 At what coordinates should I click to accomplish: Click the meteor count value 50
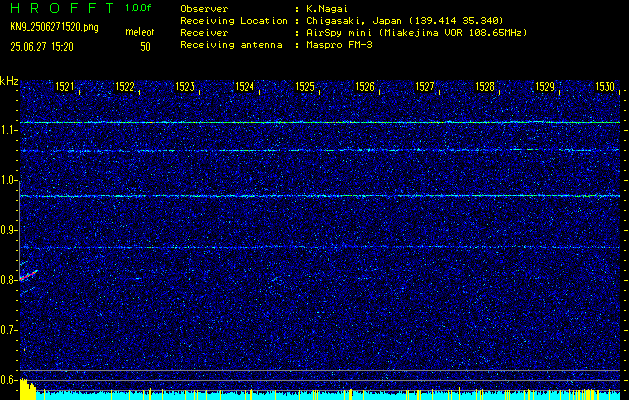click(x=145, y=47)
